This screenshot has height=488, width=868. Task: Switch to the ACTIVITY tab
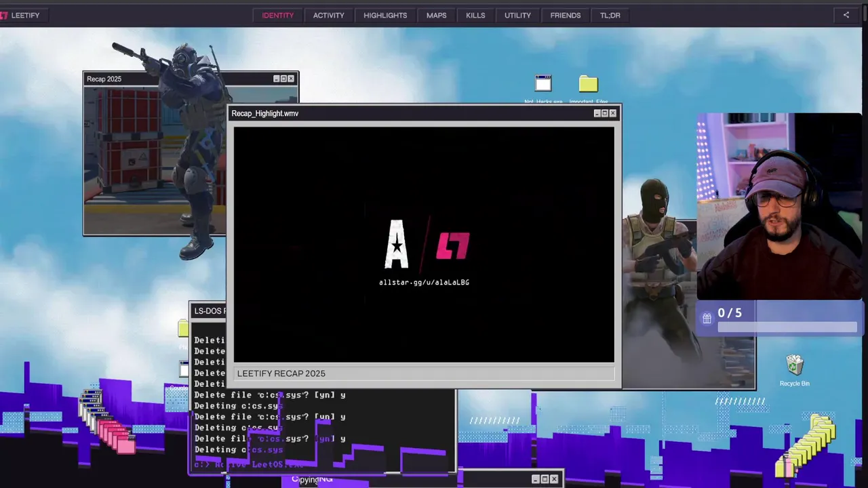(329, 15)
